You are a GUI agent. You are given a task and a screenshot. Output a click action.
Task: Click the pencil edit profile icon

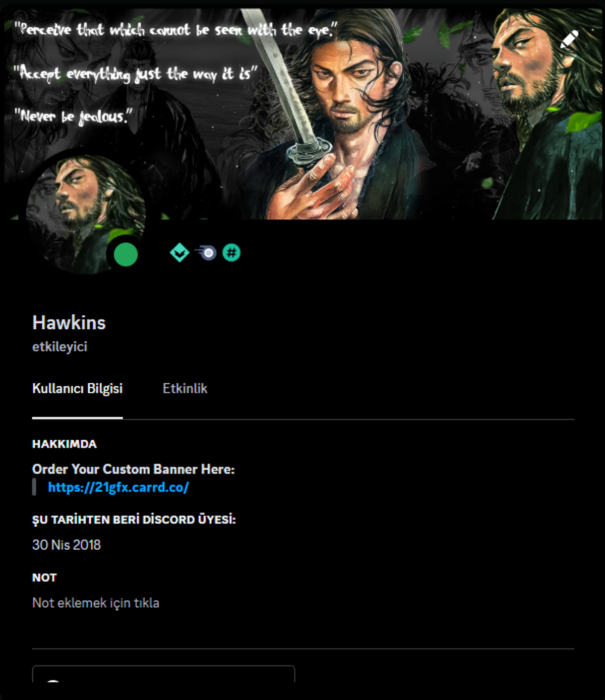[569, 39]
